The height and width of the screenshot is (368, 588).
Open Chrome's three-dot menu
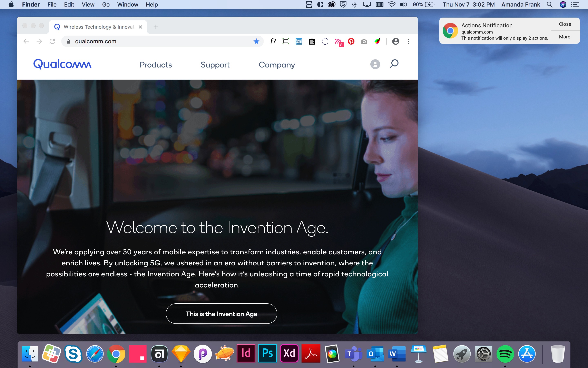pyautogui.click(x=409, y=41)
